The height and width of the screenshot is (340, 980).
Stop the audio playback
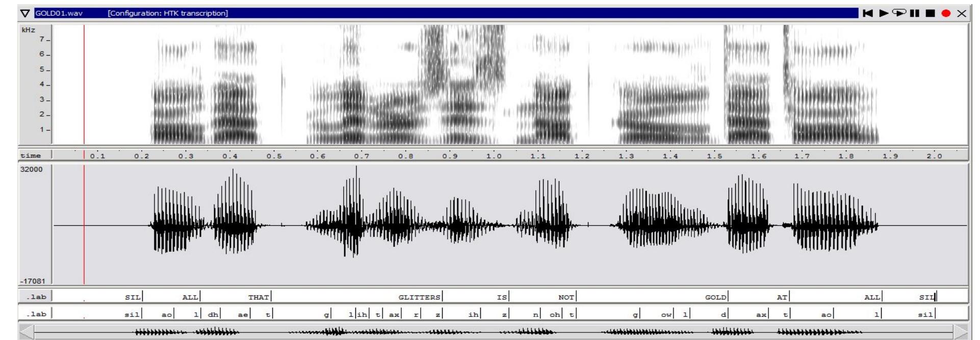click(x=931, y=13)
